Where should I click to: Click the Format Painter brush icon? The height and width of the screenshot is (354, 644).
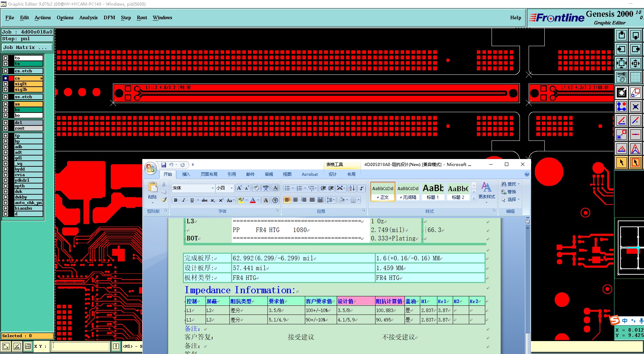164,200
